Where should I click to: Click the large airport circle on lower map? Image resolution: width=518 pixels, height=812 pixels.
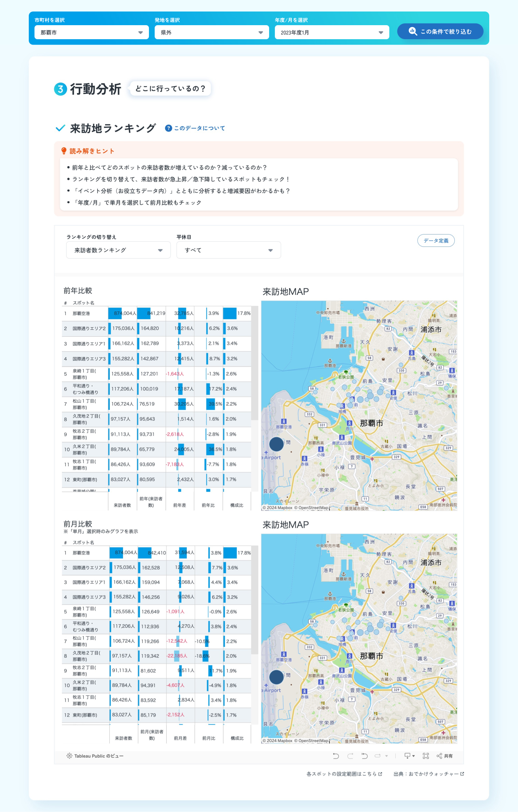point(277,677)
